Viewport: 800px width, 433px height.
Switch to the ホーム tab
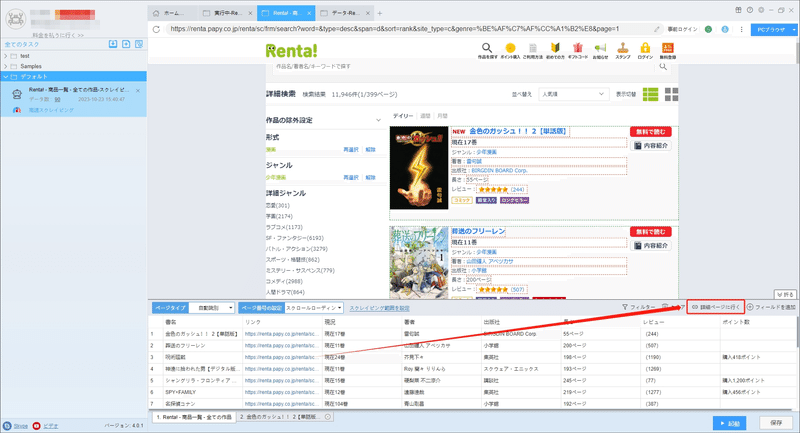point(170,13)
